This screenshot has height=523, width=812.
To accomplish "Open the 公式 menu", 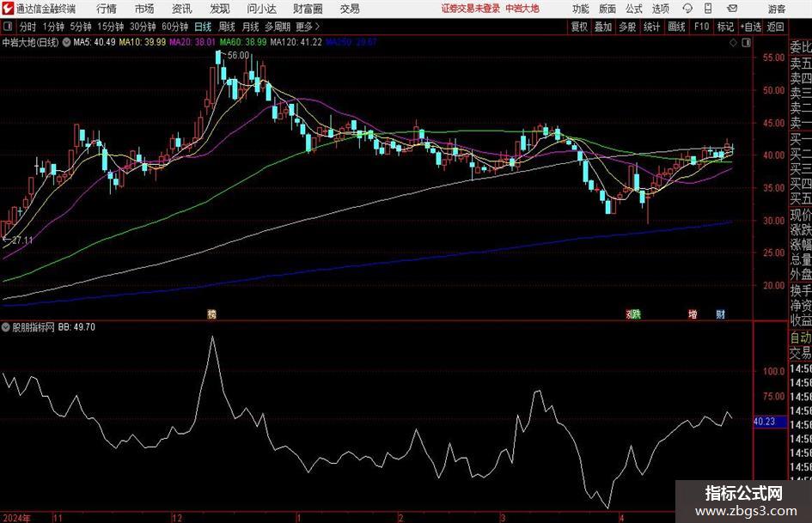I will click(634, 9).
